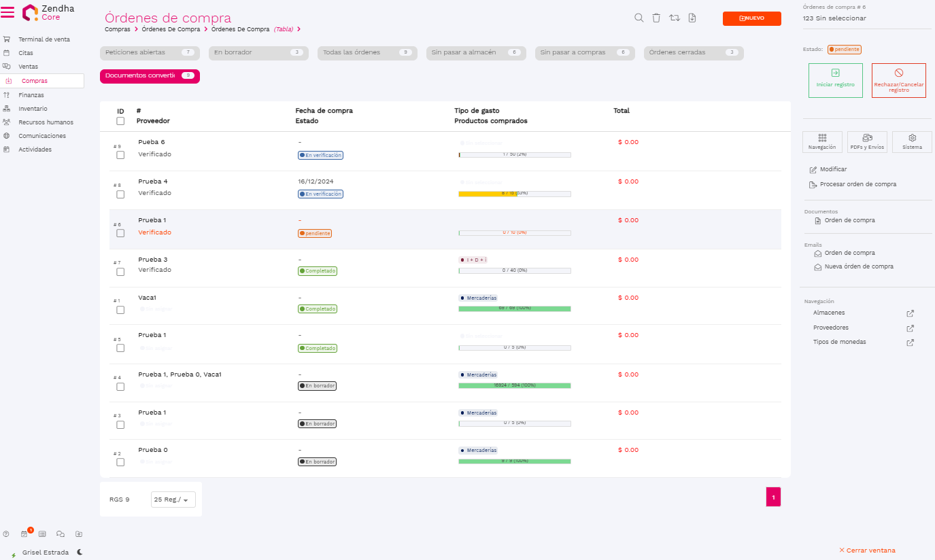Click the trash delete icon
The width and height of the screenshot is (935, 560).
point(656,18)
